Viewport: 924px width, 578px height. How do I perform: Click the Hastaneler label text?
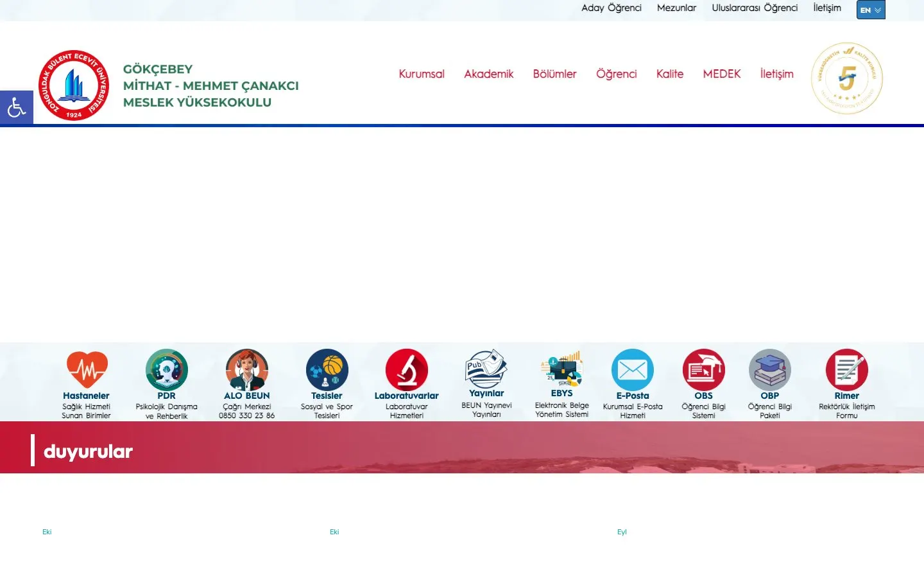point(86,396)
